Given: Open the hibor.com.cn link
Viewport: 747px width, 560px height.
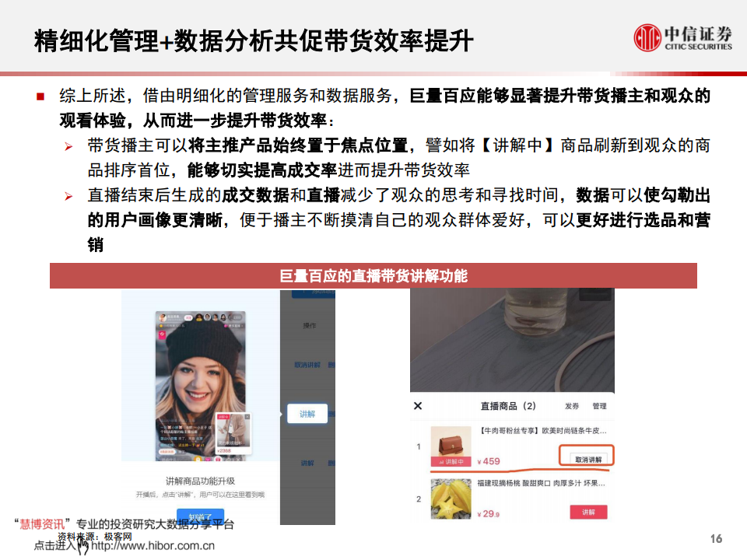Looking at the screenshot, I should (153, 546).
